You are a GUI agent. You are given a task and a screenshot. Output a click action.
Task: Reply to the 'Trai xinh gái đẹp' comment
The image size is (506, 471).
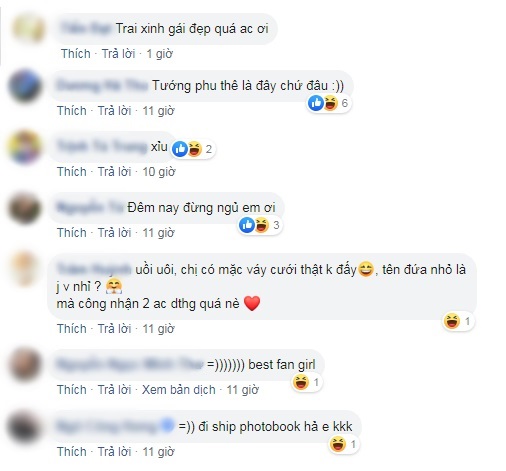point(118,53)
